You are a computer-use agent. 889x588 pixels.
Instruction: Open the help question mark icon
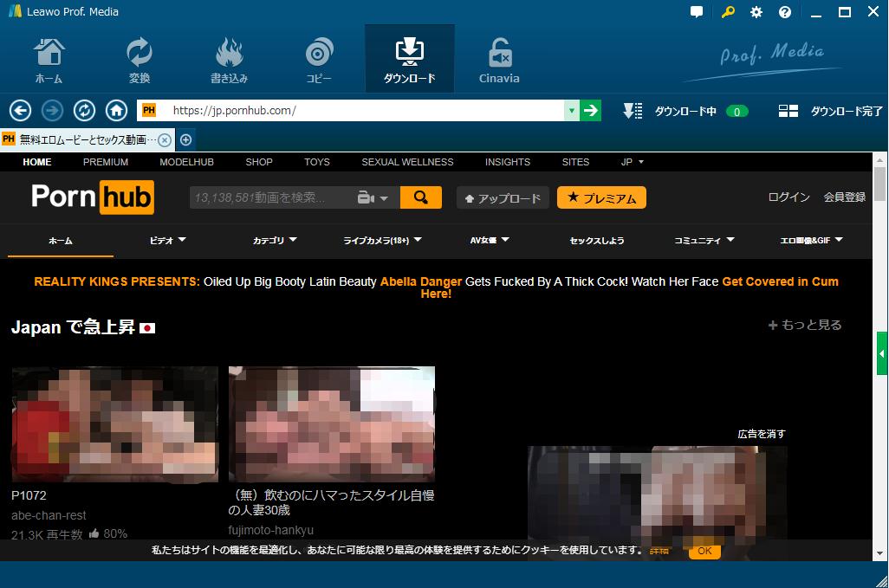785,12
